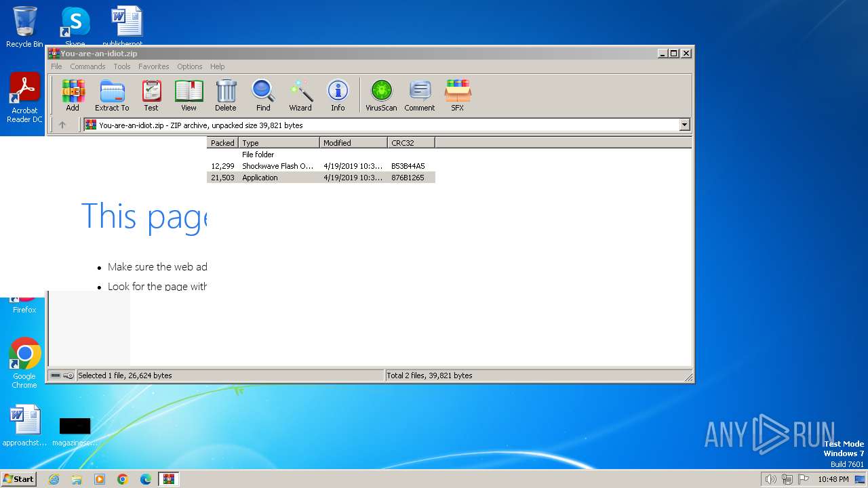This screenshot has width=868, height=488.
Task: Run the Test archive tool
Action: (x=151, y=96)
